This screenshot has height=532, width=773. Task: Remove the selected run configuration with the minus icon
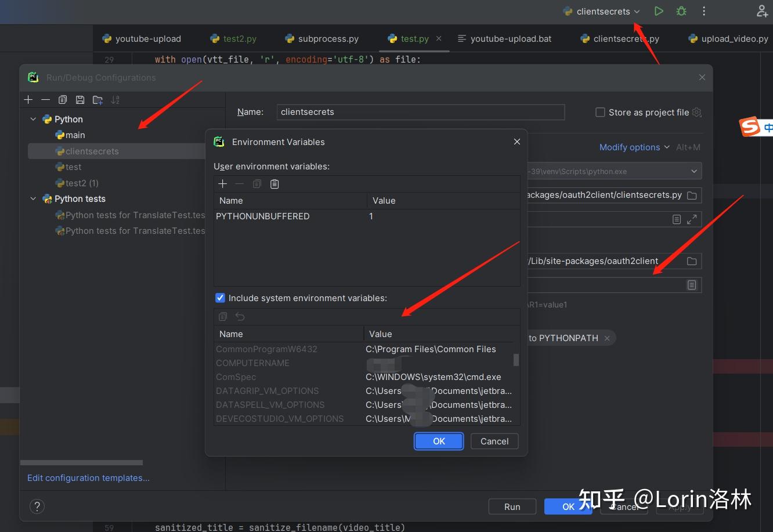45,100
